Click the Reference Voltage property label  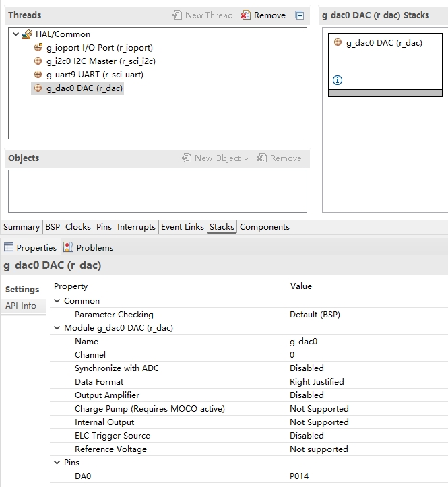[110, 449]
